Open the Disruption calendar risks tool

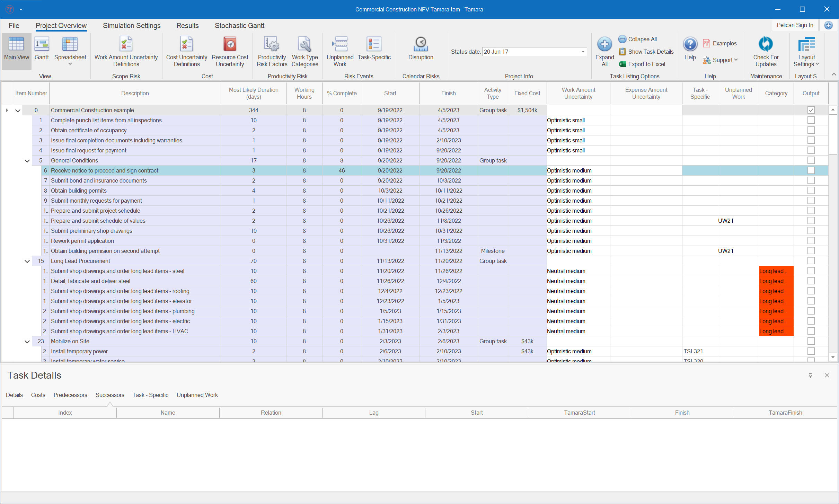coord(420,48)
